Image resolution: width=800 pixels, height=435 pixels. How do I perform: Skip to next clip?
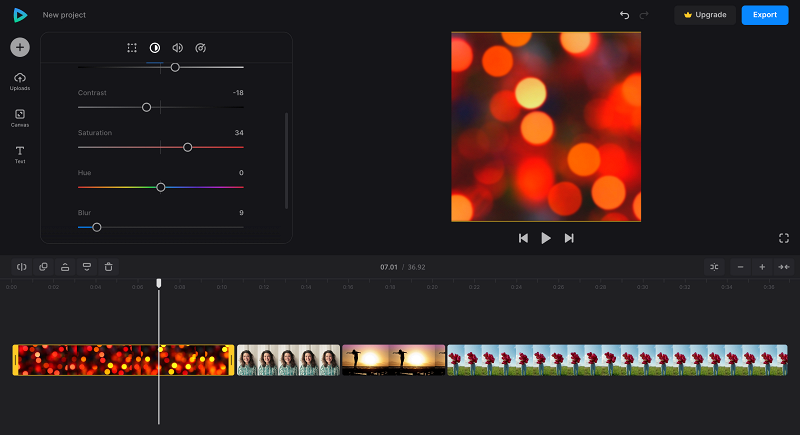569,238
